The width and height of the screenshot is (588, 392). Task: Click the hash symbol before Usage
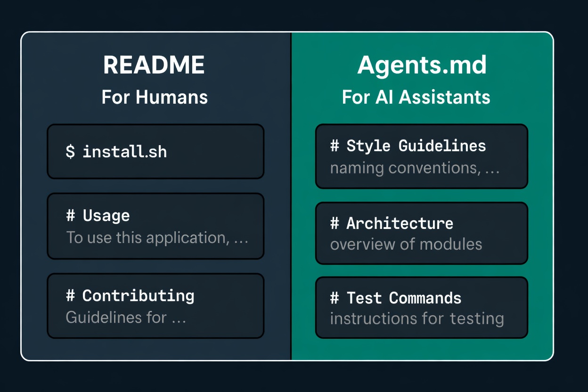click(x=71, y=216)
